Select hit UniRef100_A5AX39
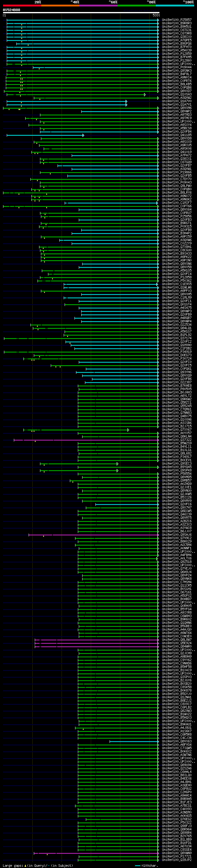The height and width of the screenshot is (868, 197). point(177,50)
